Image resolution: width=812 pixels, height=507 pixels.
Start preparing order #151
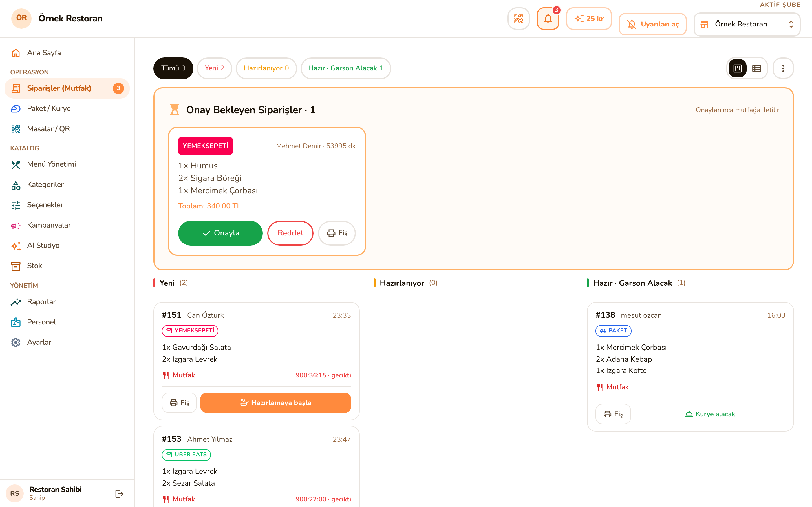(275, 403)
